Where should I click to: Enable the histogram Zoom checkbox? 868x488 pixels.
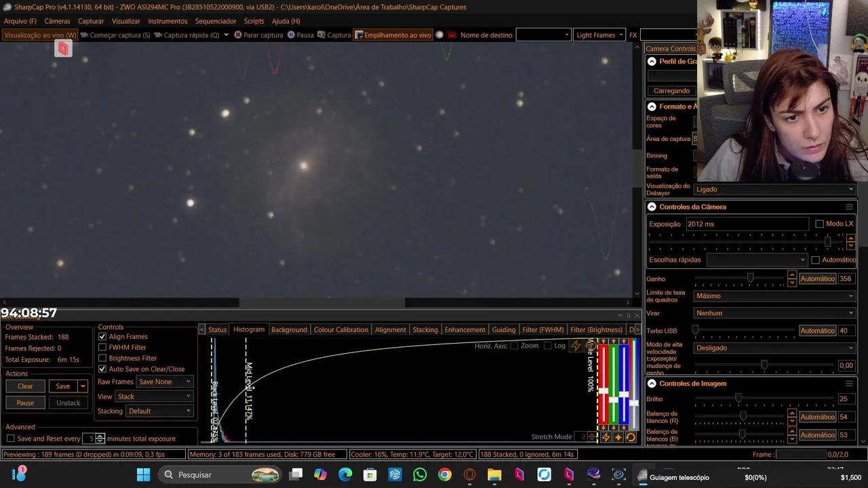click(514, 346)
